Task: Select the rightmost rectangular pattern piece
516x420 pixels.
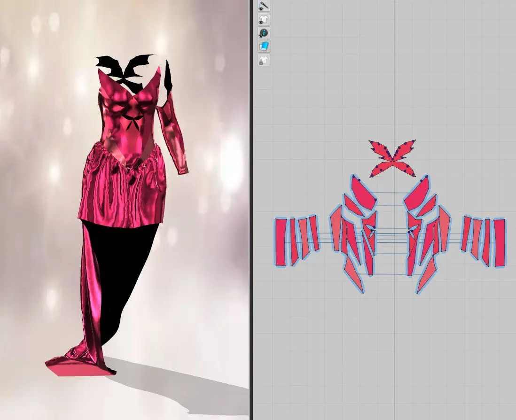Action: [499, 242]
